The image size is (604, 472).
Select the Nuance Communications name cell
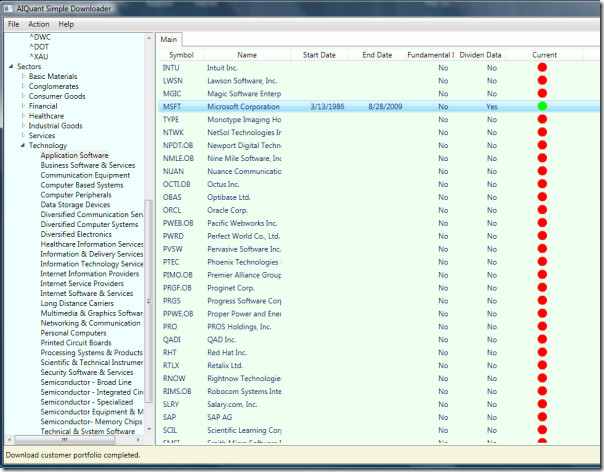tap(244, 171)
